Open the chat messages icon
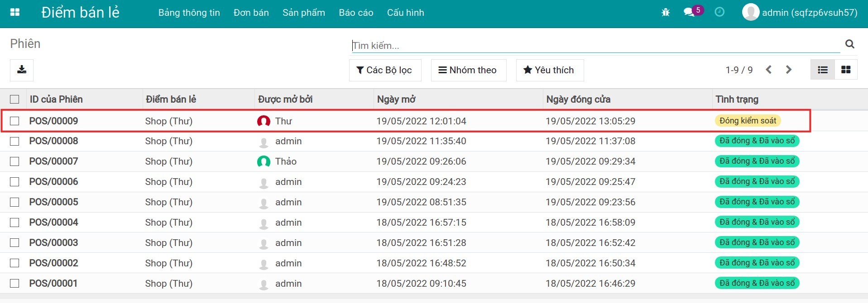868x303 pixels. pos(689,12)
